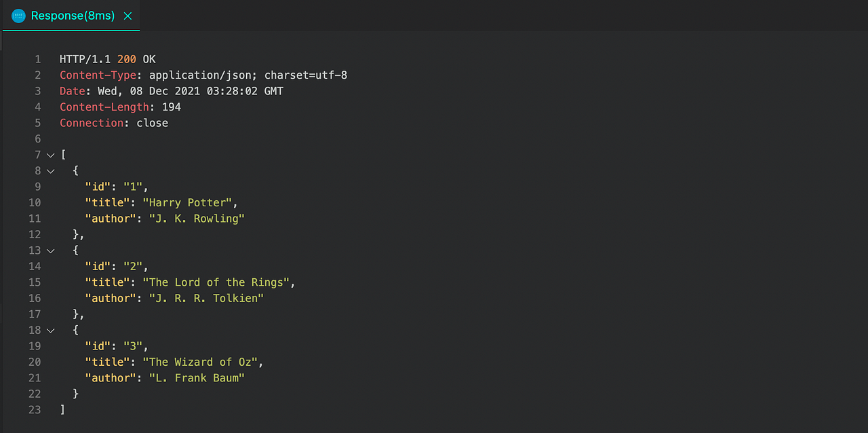Select the "J. R. R. Tolkien" author value

[206, 298]
